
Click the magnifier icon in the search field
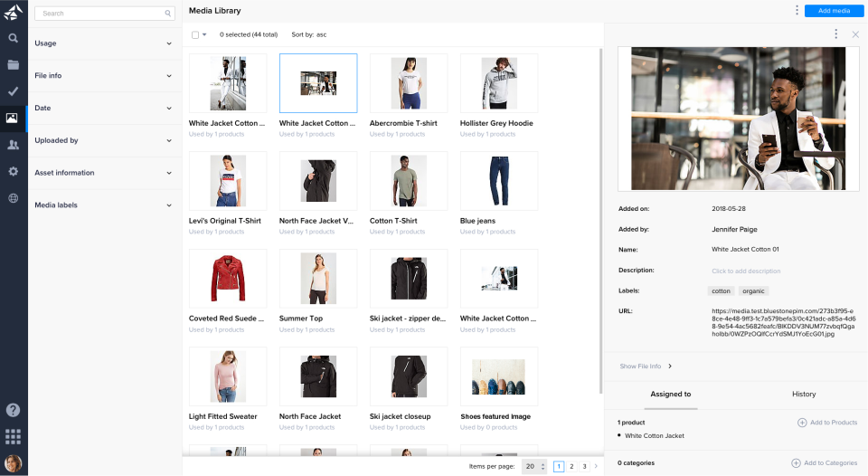168,14
